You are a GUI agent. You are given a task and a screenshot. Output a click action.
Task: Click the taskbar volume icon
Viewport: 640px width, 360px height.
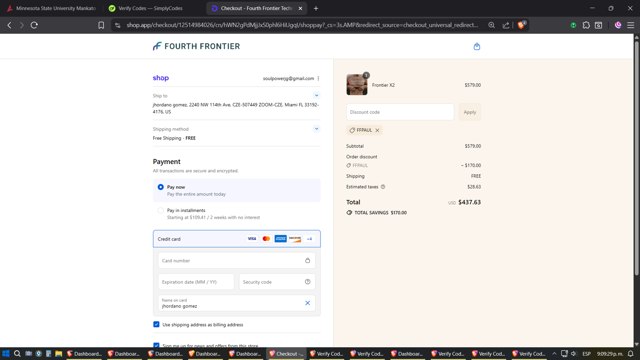point(574,353)
